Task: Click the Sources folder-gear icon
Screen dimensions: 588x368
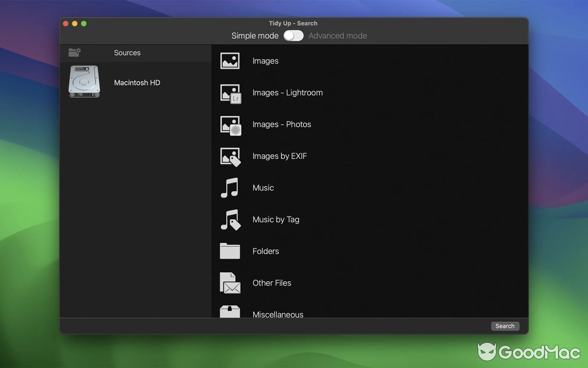Action: 74,52
